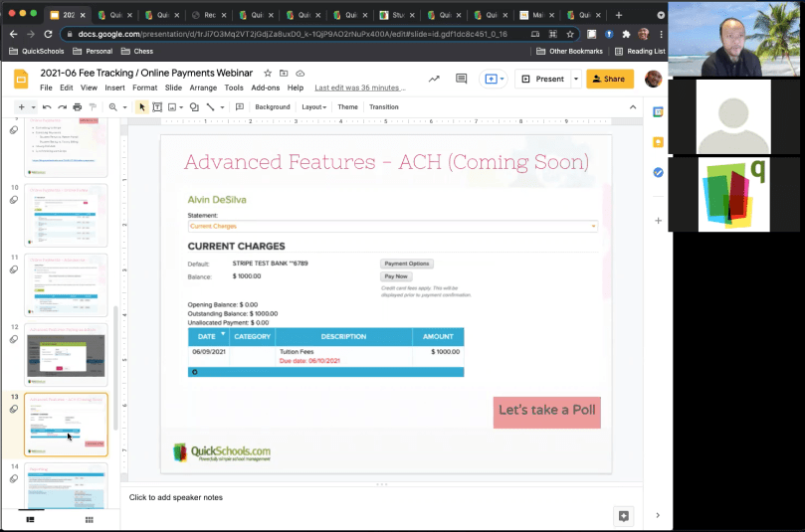Open the comment history icon
The height and width of the screenshot is (532, 805).
tap(461, 79)
